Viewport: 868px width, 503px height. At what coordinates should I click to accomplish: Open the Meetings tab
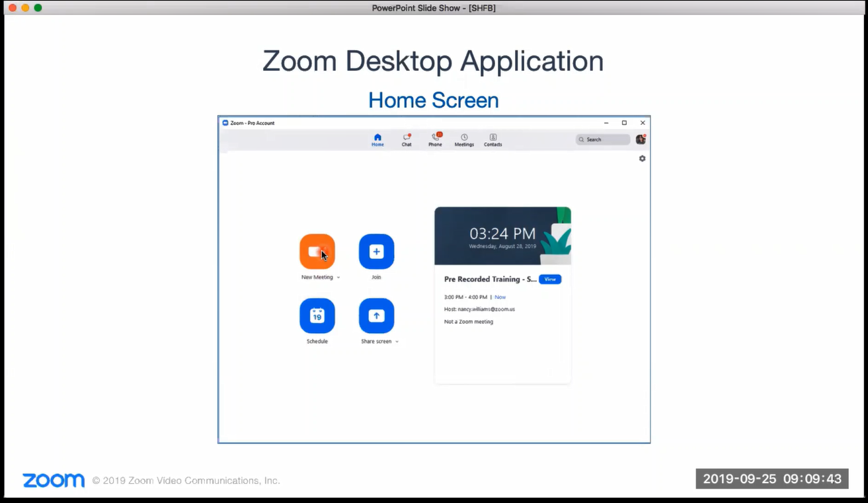pyautogui.click(x=464, y=140)
